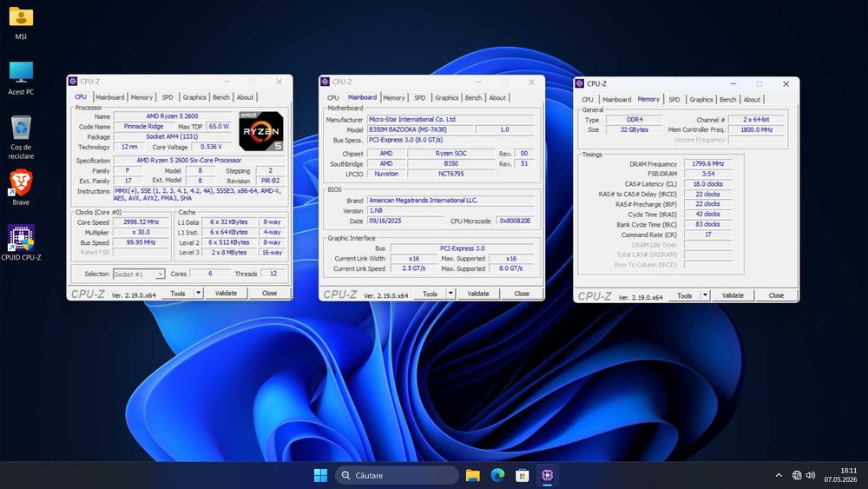Click Close button in Mainboard window
Viewport: 868px width, 489px height.
522,294
